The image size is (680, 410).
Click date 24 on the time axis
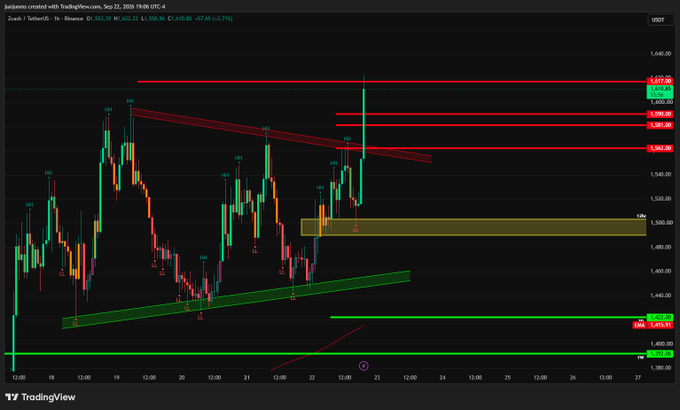[442, 377]
